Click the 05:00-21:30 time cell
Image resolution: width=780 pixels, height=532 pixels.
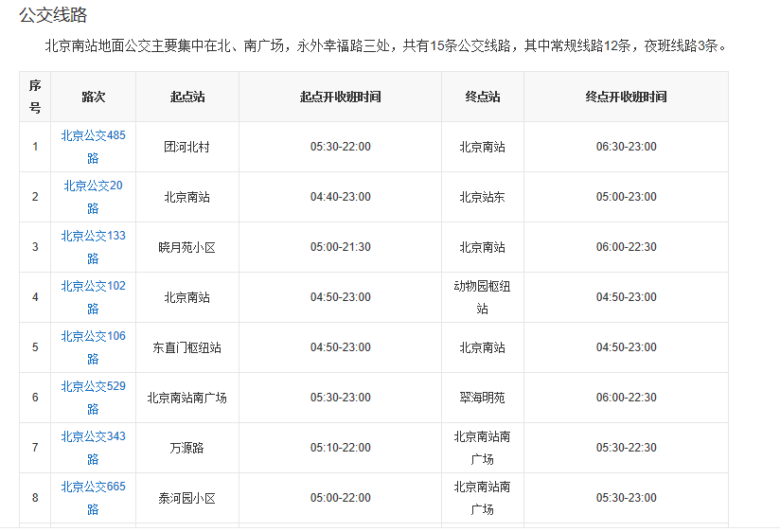coord(340,247)
